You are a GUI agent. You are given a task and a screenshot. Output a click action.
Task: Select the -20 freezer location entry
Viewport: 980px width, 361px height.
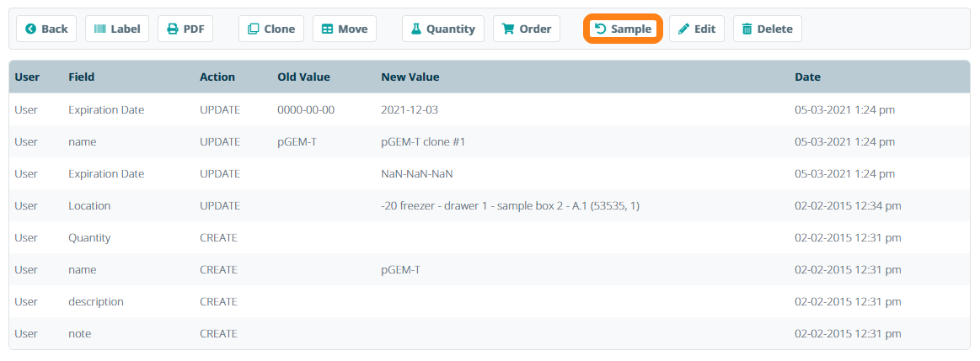(x=510, y=206)
